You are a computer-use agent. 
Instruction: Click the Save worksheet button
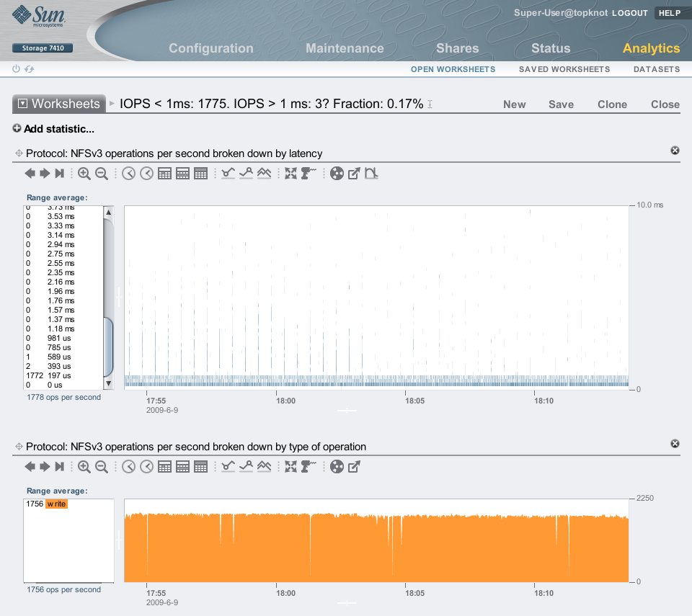point(561,104)
